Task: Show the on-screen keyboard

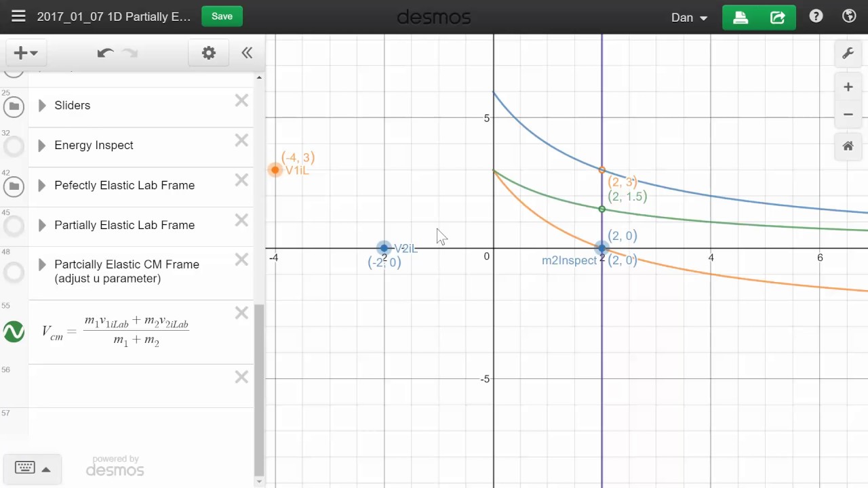Action: 25,468
